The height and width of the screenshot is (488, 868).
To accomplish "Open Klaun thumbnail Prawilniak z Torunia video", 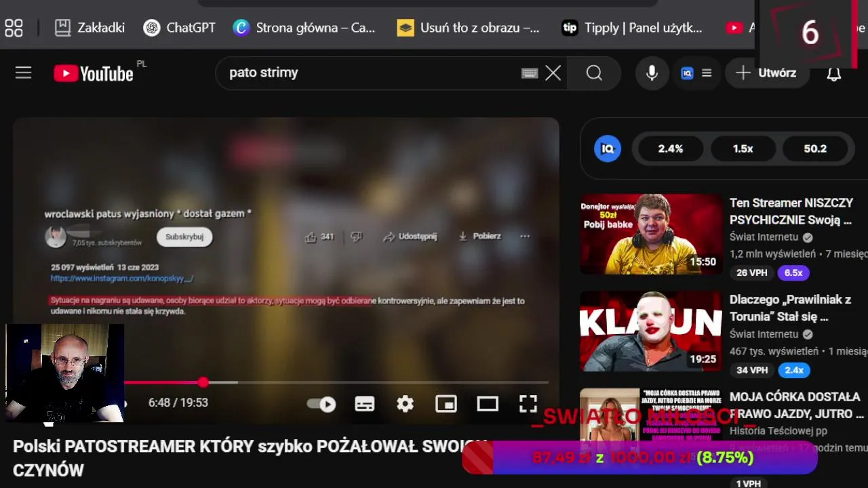I will point(651,331).
